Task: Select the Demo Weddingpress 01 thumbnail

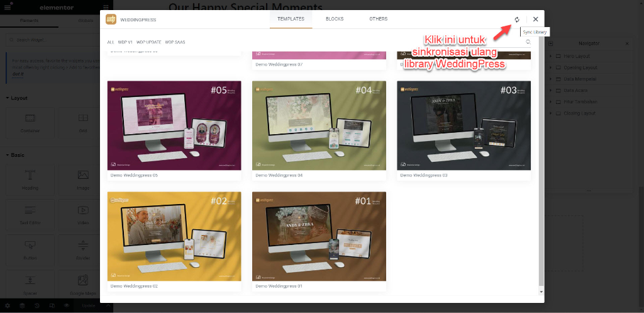Action: (x=319, y=237)
